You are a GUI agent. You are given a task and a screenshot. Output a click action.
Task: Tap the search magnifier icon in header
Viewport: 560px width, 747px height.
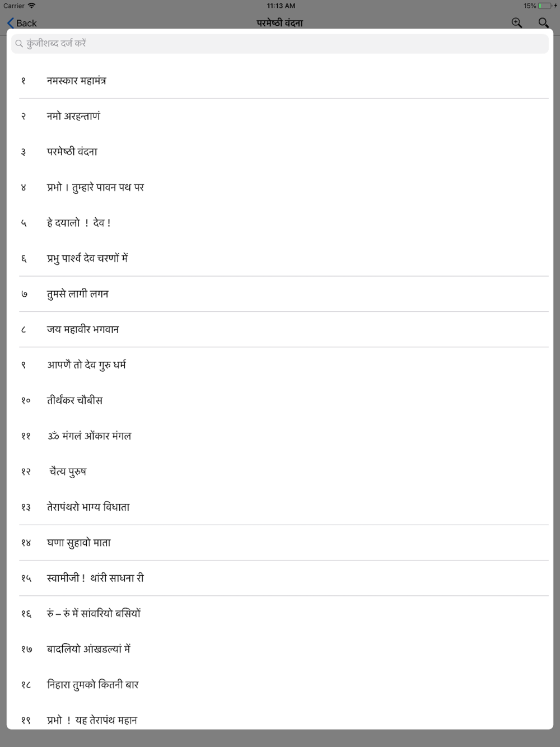point(543,22)
